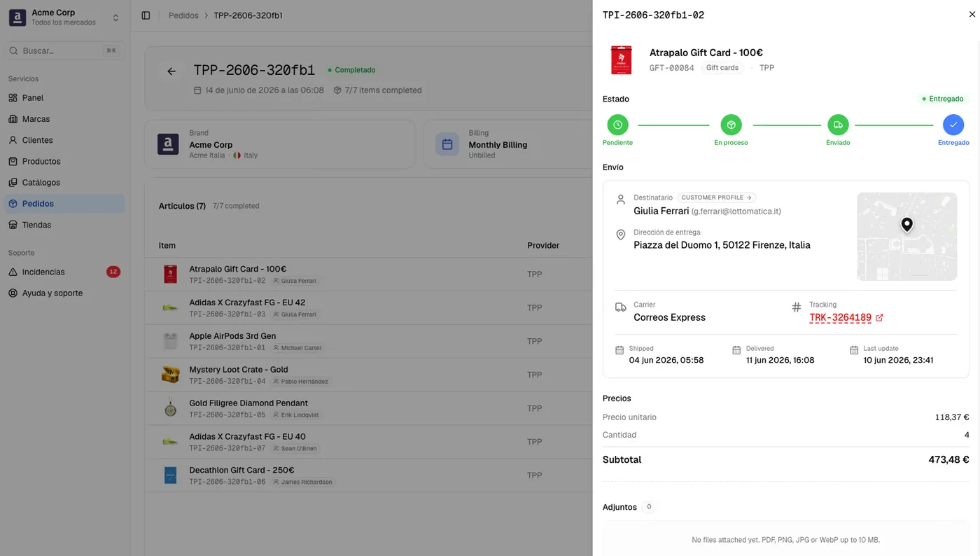Screen dimensions: 980x556
Task: Click the Delivered calendar icon
Action: [x=736, y=350]
